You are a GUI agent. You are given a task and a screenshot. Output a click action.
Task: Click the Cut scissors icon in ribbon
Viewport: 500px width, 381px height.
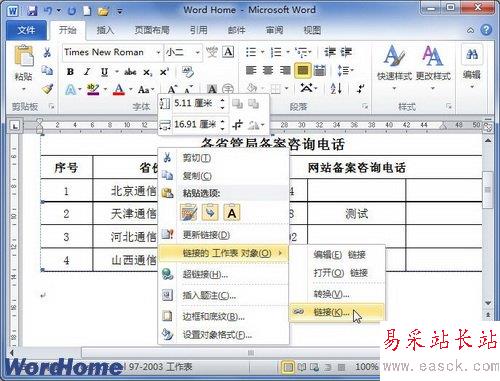[47, 52]
